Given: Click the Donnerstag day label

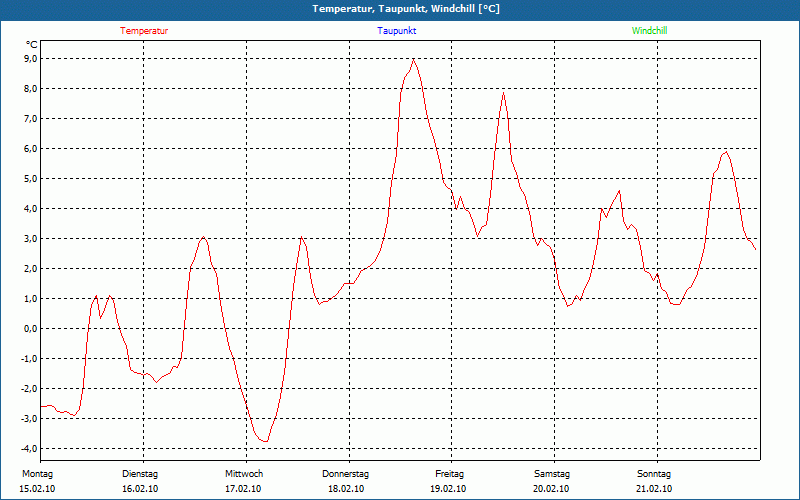Looking at the screenshot, I should tap(345, 474).
